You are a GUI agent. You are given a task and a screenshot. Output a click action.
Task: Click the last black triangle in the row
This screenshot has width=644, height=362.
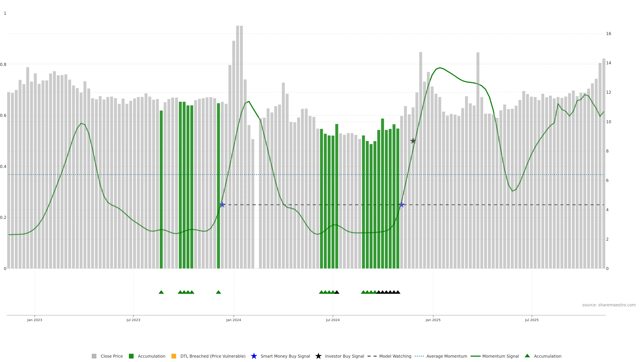point(398,292)
